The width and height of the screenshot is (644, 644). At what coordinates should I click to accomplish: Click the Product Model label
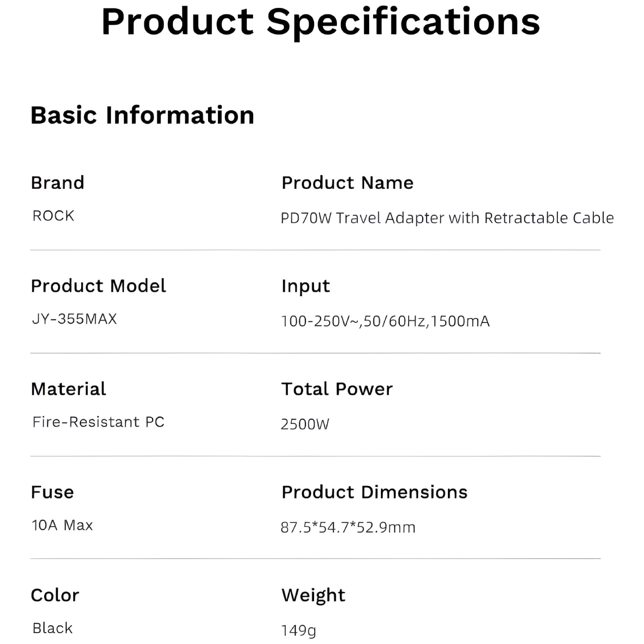(x=98, y=286)
